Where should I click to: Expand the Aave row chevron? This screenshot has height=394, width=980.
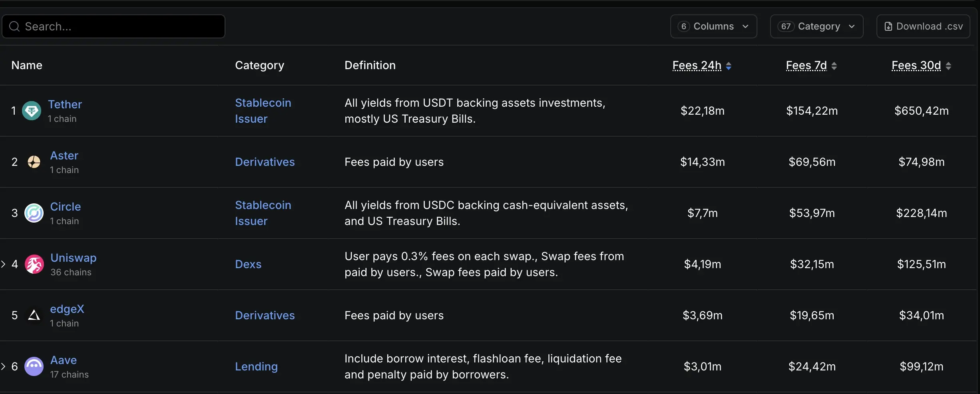(x=3, y=366)
